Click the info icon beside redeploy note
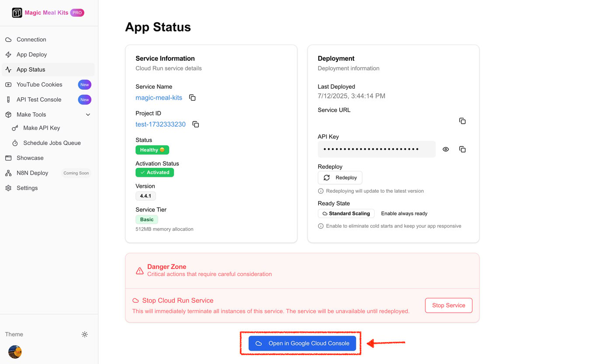Screen dimensions: 612x364 click(321, 191)
